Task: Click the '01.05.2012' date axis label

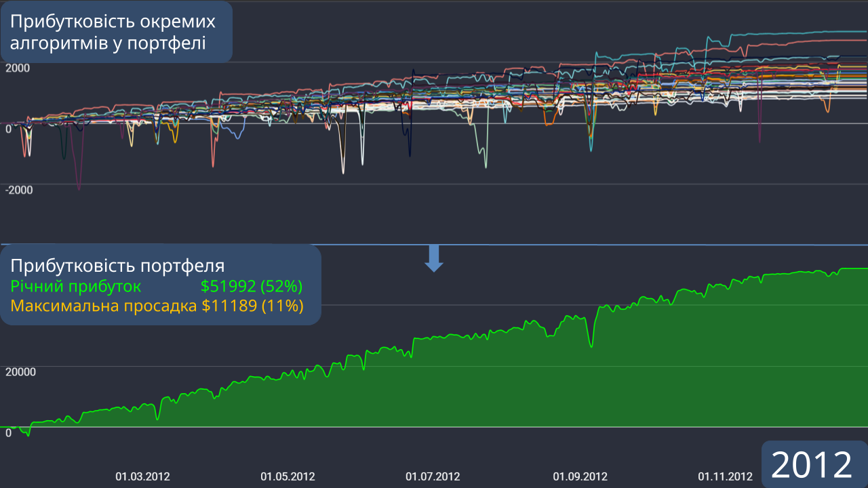Action: point(288,476)
